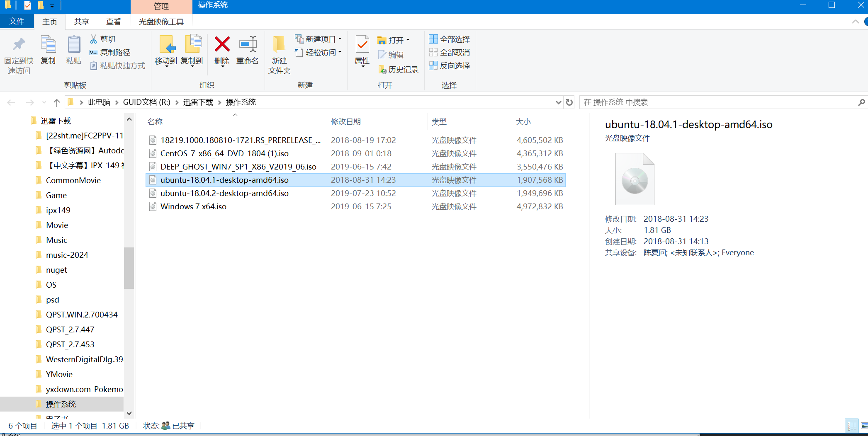Open the Copy to menu
Viewport: 868px width, 436px height.
point(192,51)
